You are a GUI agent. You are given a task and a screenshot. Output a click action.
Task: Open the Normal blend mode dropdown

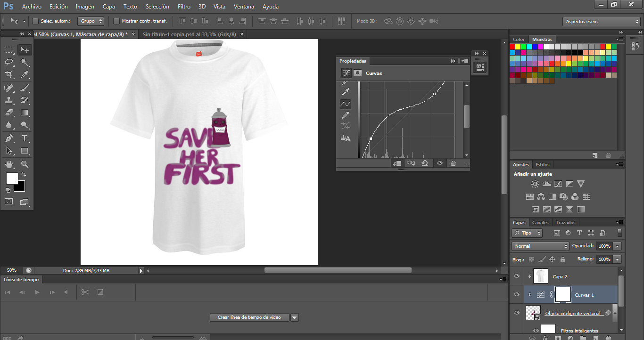coord(540,246)
